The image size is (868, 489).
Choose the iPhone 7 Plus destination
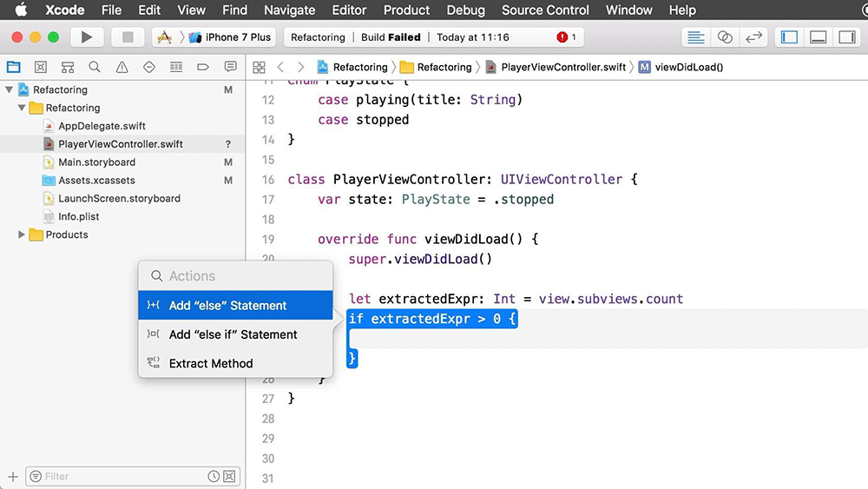[230, 37]
